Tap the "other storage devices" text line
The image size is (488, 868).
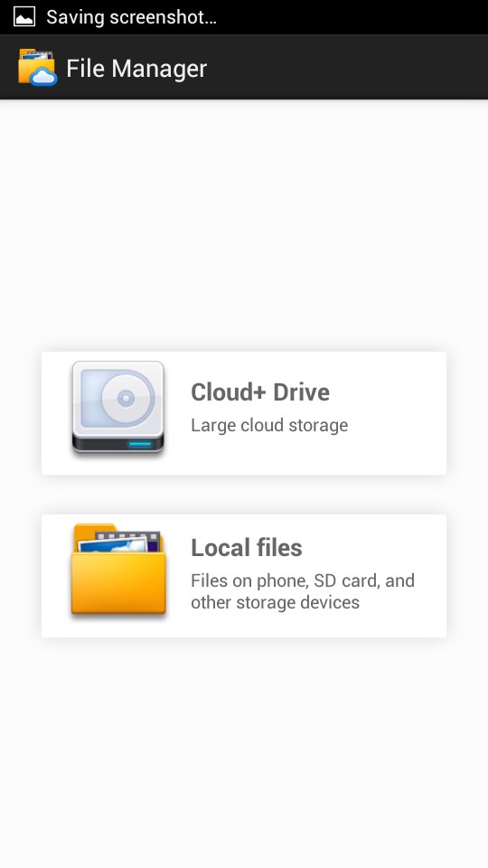tap(275, 602)
